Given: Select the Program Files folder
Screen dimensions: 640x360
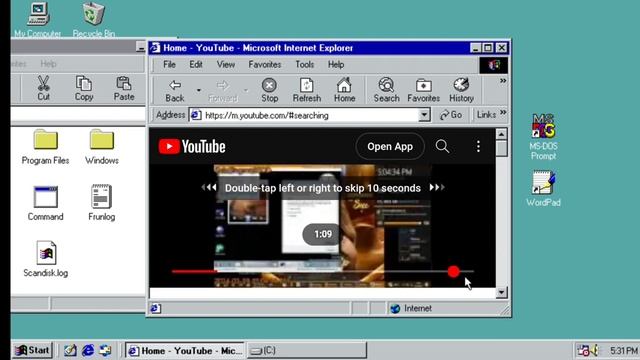Looking at the screenshot, I should click(x=45, y=147).
